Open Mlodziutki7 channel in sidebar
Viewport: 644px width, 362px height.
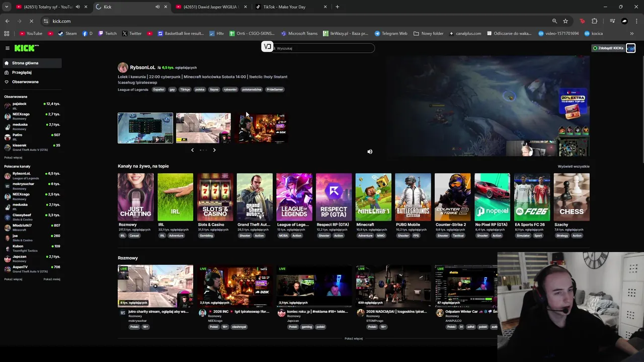pos(32,227)
